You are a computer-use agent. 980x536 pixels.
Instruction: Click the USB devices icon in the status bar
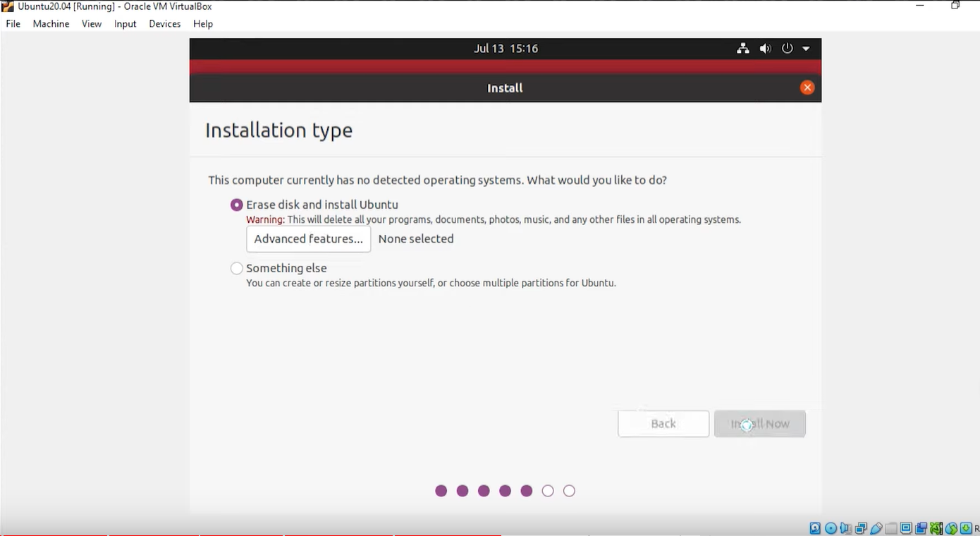click(877, 528)
